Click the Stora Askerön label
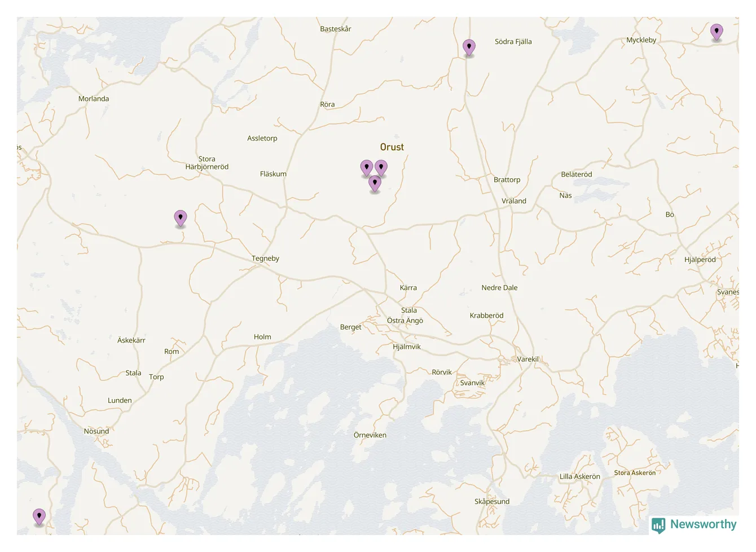 (635, 473)
